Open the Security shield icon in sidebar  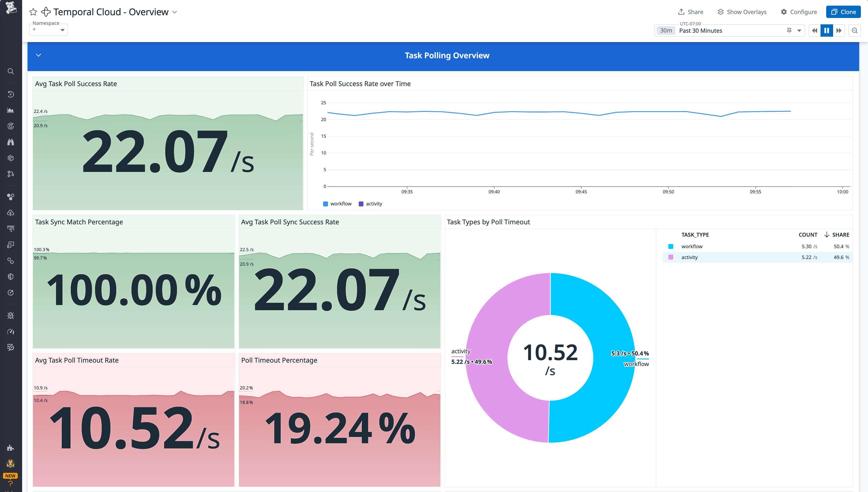[11, 276]
